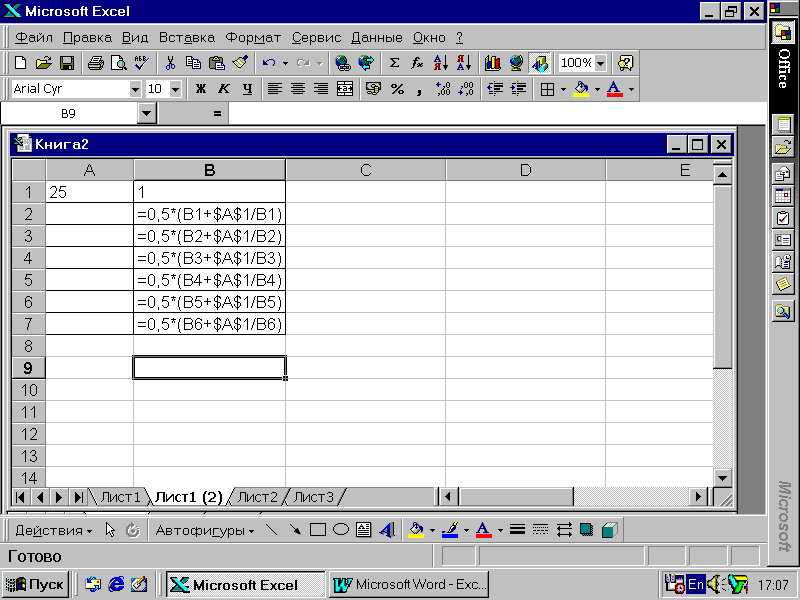
Task: Select the Format Painter brush
Action: (x=240, y=63)
